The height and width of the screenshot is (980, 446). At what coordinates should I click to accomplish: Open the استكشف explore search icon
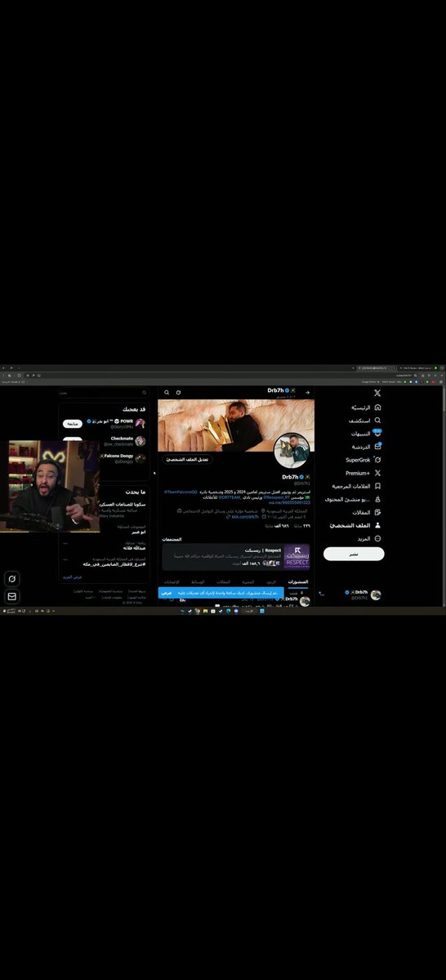[377, 421]
